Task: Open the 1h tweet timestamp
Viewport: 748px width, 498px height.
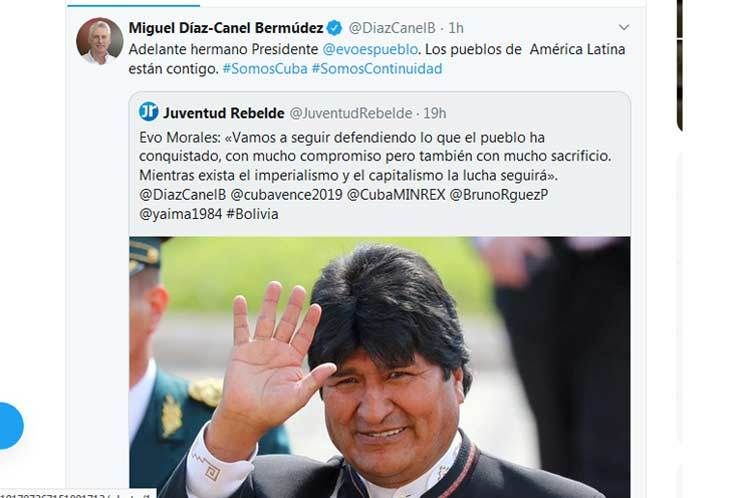Action: coord(456,28)
